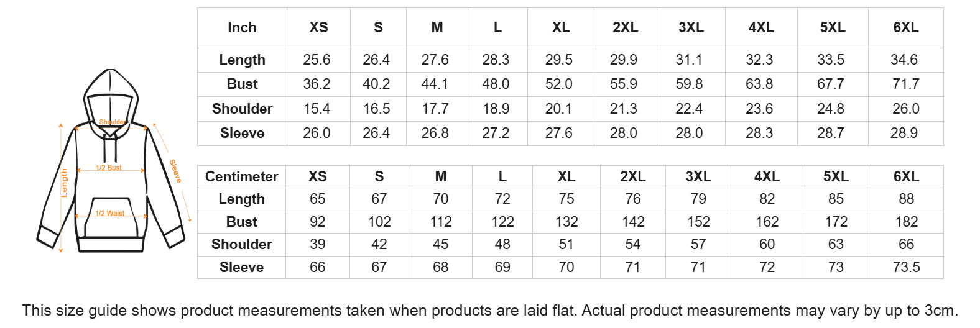Viewport: 980px width, 328px height.
Task: Select the Inch table header cell
Action: coord(242,28)
